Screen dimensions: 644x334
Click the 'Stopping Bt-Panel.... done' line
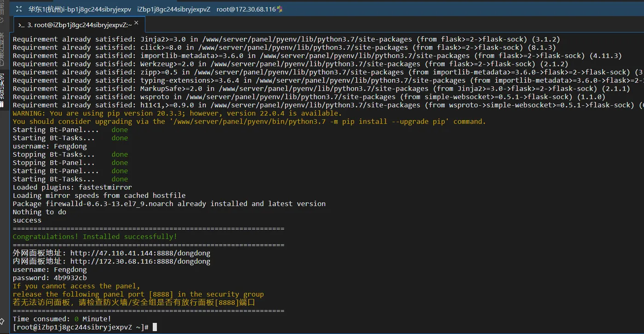[70, 163]
